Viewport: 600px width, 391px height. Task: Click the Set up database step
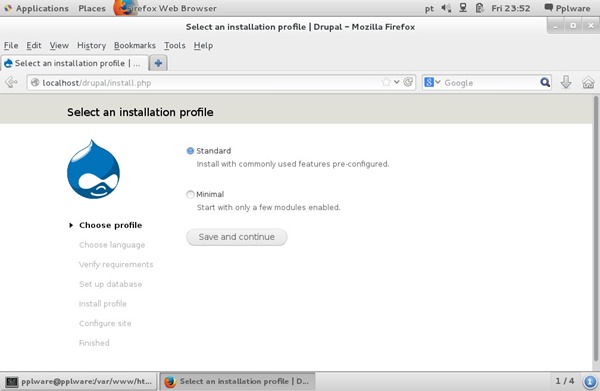(111, 284)
